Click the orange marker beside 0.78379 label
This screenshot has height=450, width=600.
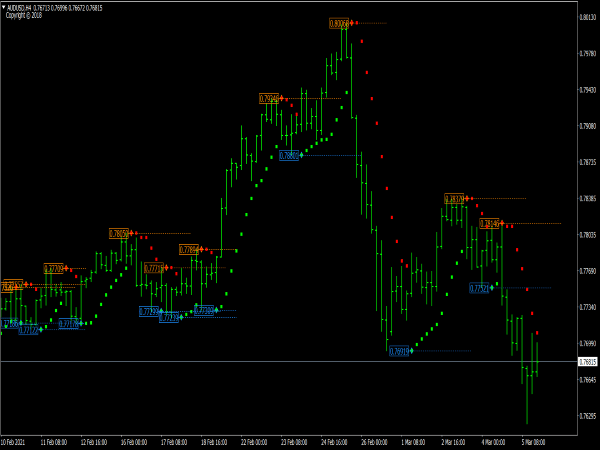point(467,198)
